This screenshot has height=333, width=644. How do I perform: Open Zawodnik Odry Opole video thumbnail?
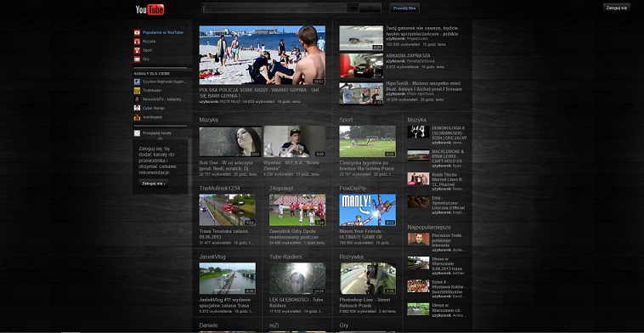pos(297,210)
